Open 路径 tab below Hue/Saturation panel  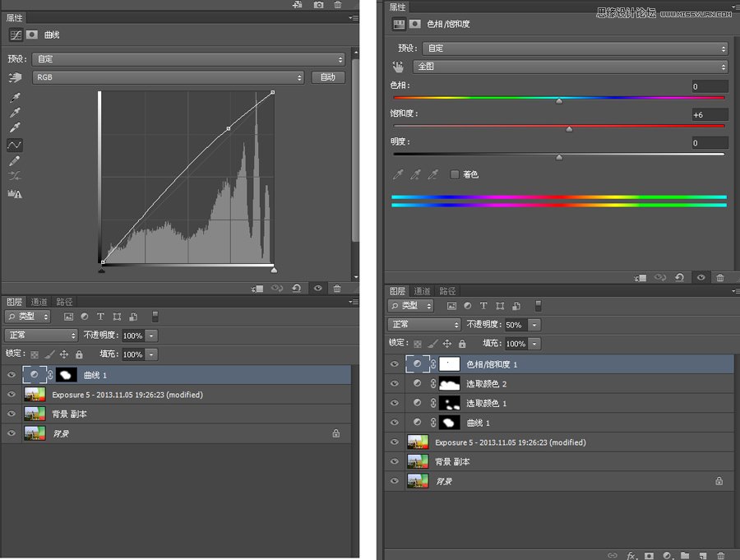pyautogui.click(x=448, y=291)
